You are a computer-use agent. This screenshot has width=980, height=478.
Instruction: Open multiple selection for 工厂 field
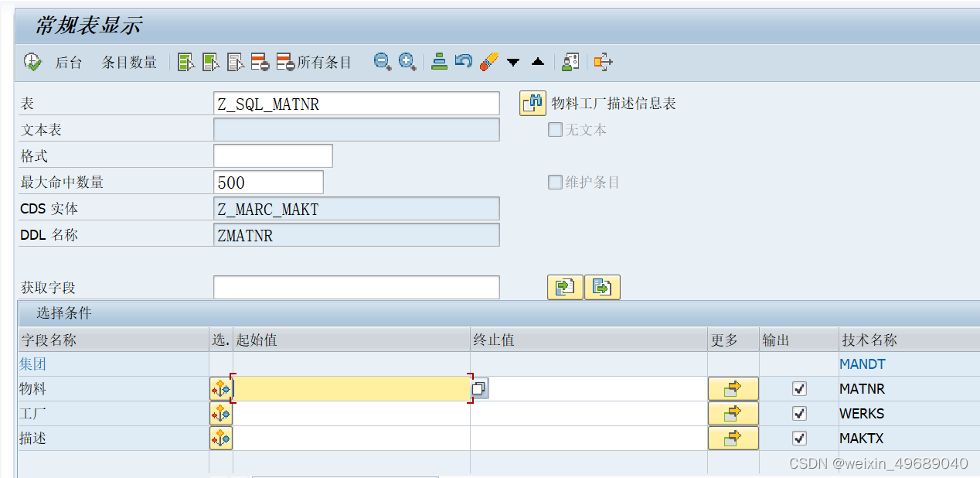click(x=221, y=413)
